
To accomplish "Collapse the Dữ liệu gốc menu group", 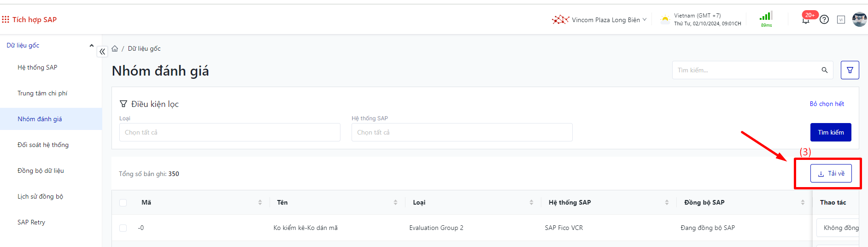I will [x=91, y=45].
